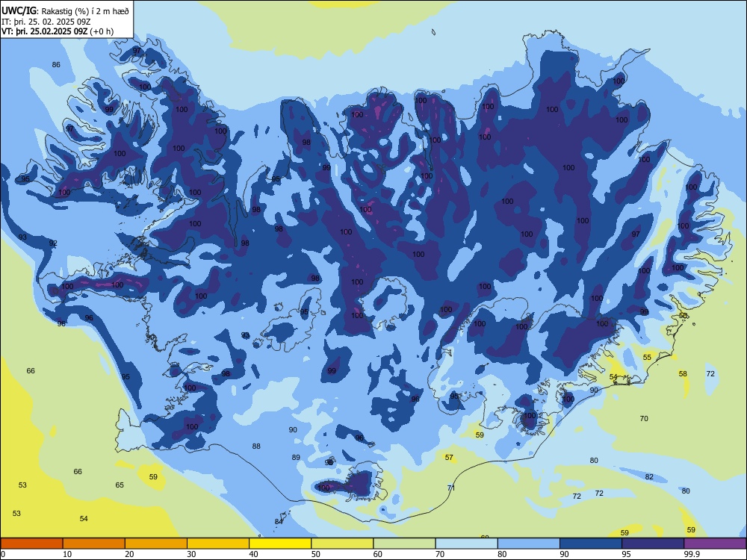Pick the pale yellow 50–60 legend swatch
Image resolution: width=747 pixels, height=560 pixels.
[x=342, y=544]
